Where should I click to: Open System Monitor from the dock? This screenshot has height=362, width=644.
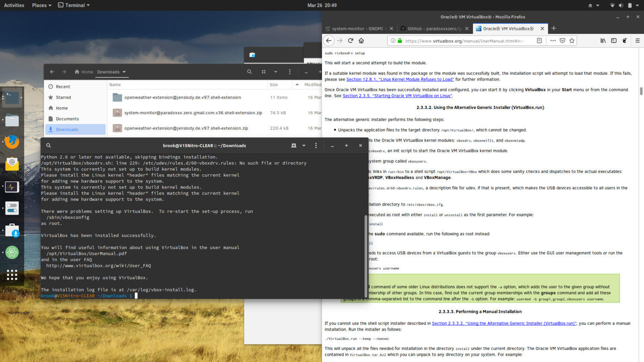[x=12, y=186]
